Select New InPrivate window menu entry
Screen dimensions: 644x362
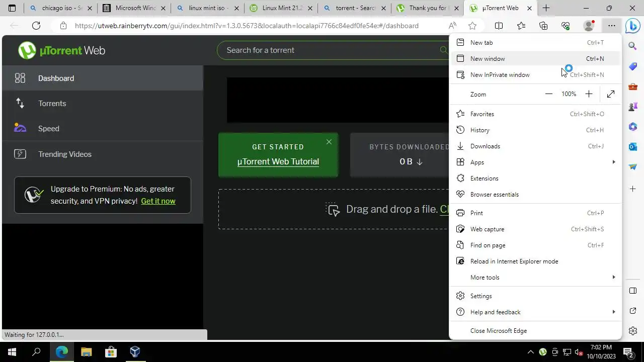pos(535,75)
